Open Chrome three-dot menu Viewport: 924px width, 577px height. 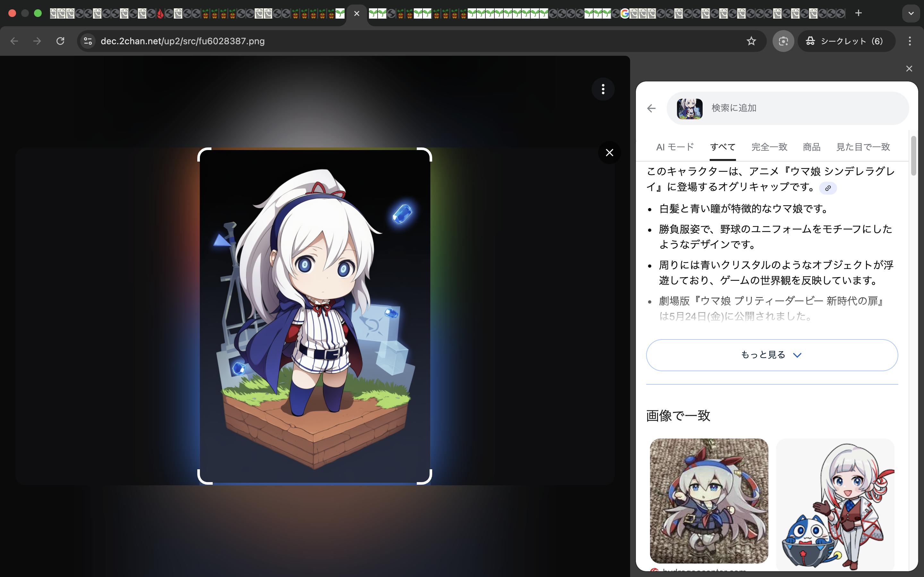point(910,41)
